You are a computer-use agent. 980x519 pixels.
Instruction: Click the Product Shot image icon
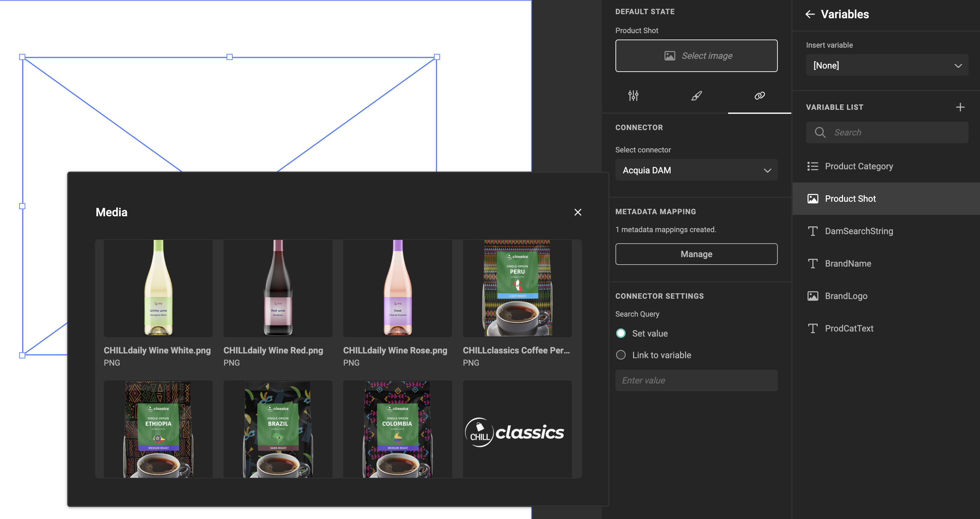813,198
